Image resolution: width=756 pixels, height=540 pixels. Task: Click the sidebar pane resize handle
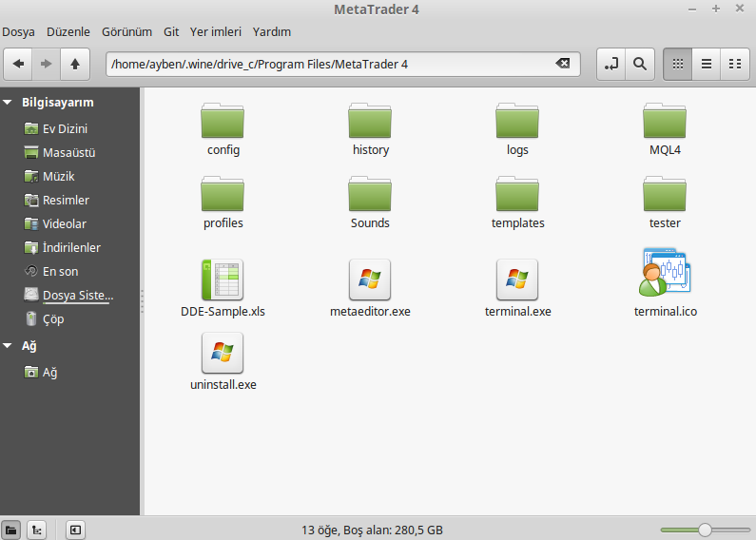tap(143, 301)
